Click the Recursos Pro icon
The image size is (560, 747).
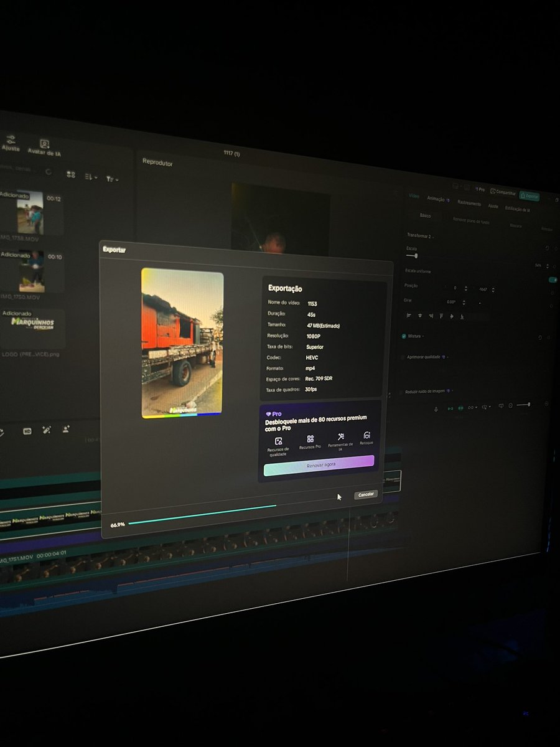coord(310,439)
